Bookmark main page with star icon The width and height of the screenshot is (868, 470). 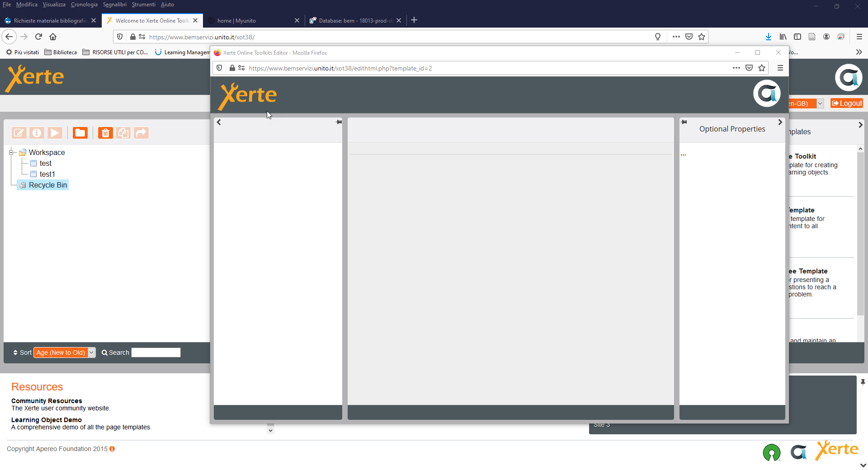click(702, 37)
